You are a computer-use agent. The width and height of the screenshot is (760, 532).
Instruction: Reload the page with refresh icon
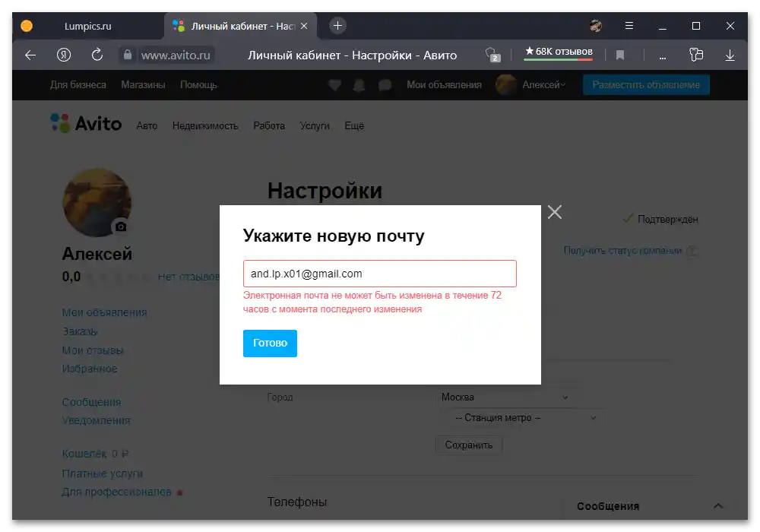(x=97, y=55)
